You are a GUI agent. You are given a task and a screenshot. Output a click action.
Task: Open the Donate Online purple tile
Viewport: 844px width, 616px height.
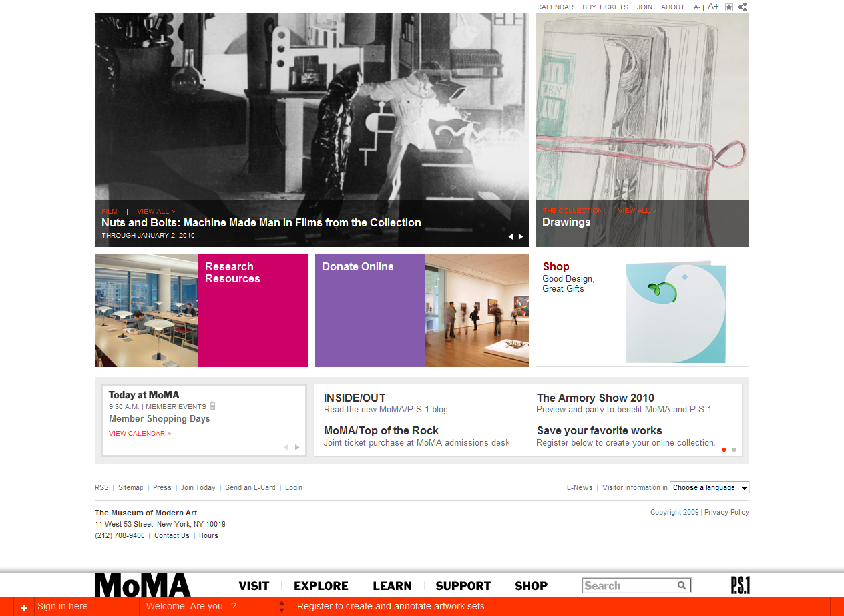pyautogui.click(x=370, y=310)
